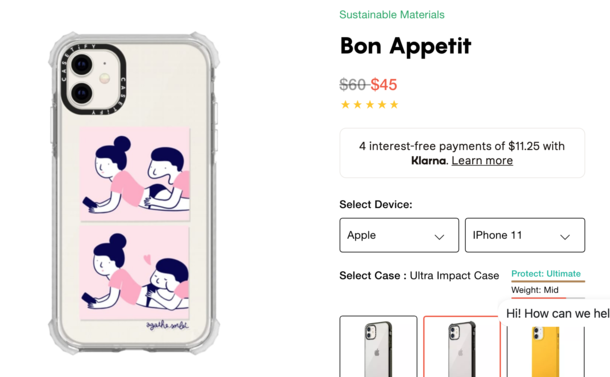Open the Apple brand dropdown

coord(399,235)
